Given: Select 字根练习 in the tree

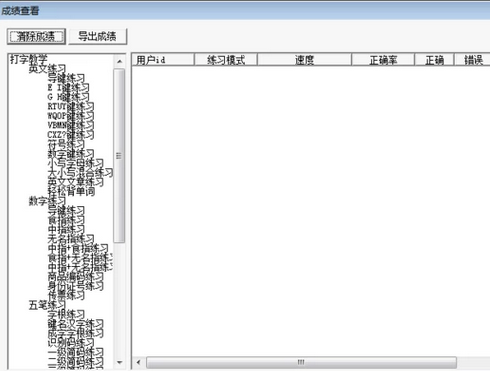Looking at the screenshot, I should [x=66, y=314].
